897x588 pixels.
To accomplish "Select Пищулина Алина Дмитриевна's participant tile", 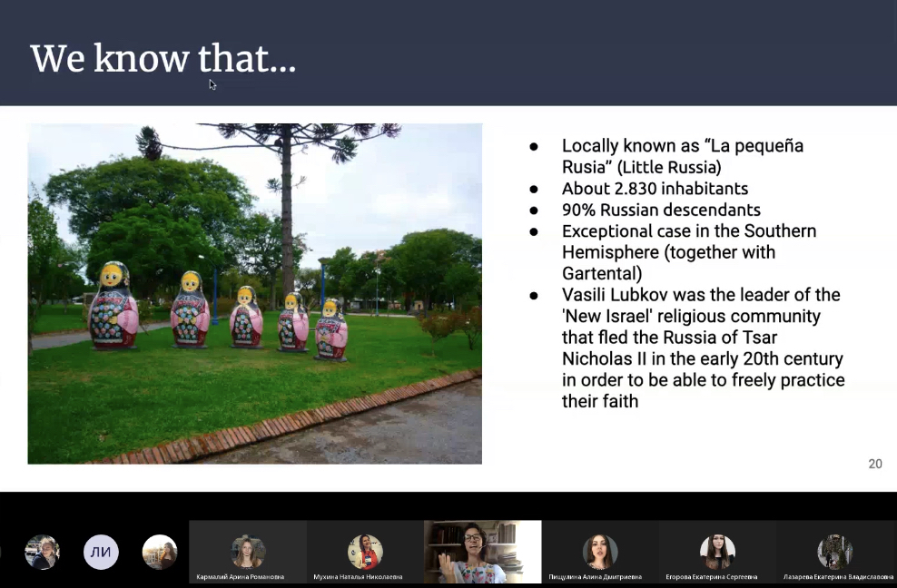I will pos(599,552).
